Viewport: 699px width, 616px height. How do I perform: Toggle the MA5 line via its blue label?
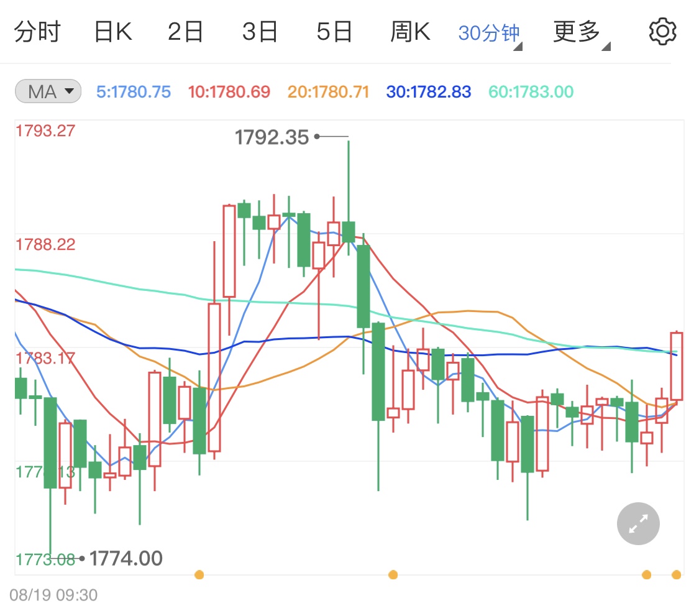point(133,91)
